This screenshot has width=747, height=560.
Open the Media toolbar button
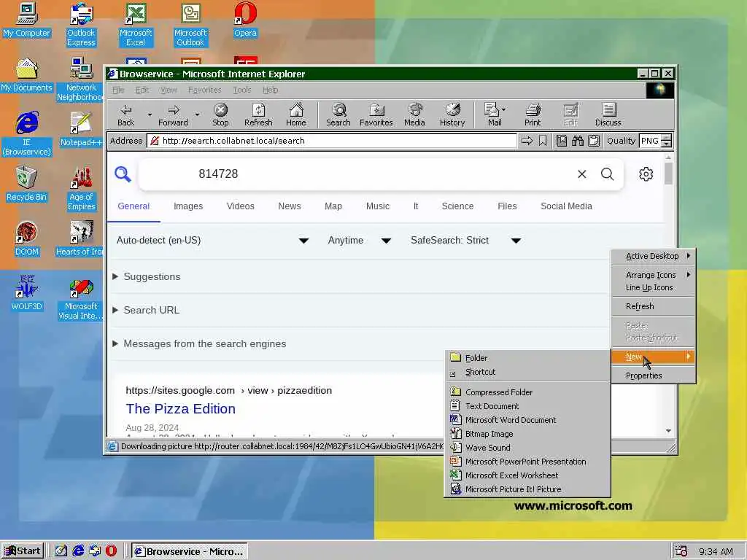tap(414, 114)
